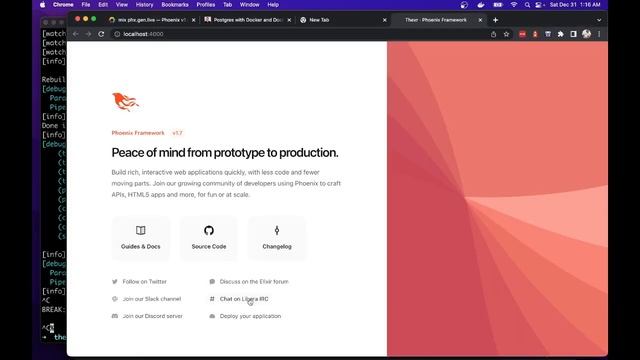Open the View menu
640x360 pixels.
(122, 5)
